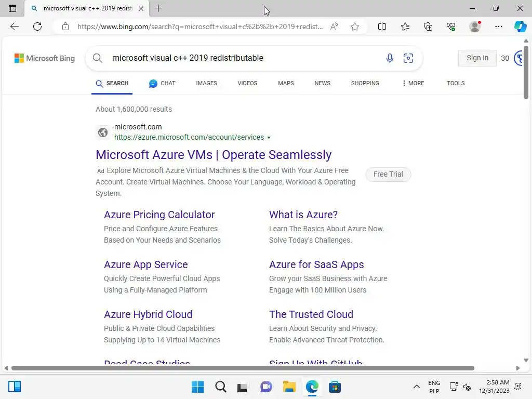Open Azure Pricing Calculator link
The image size is (532, 399).
(159, 215)
